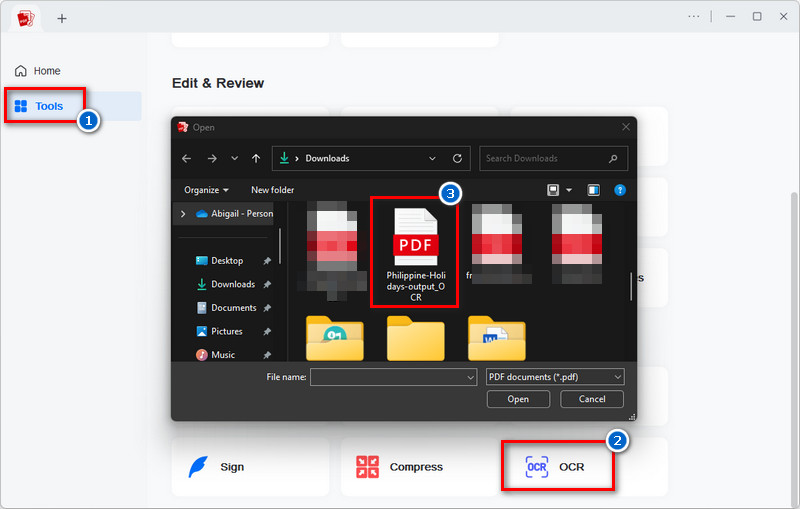This screenshot has width=800, height=509.
Task: Open the dialog's help icon
Action: coord(620,190)
